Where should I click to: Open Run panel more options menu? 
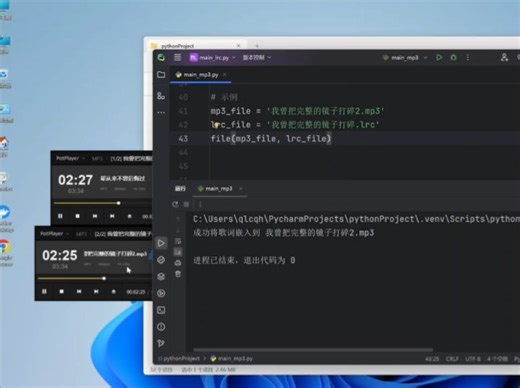pos(200,204)
